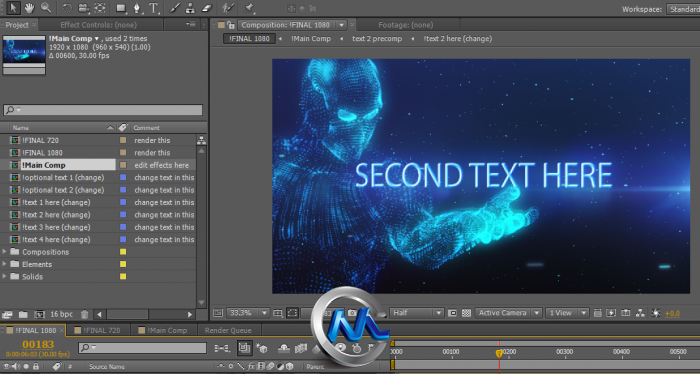Expand the Compositions folder
The height and width of the screenshot is (374, 700).
click(x=4, y=252)
